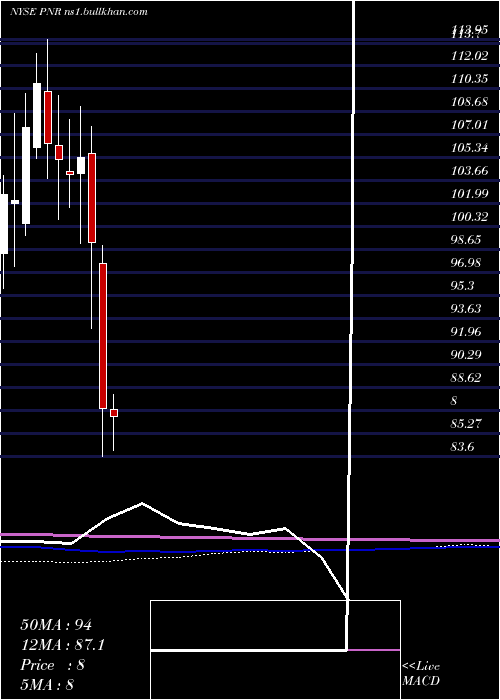Viewport: 500px width, 700px height.
Task: Click the 12MA : 87.1 readout
Action: point(62,645)
